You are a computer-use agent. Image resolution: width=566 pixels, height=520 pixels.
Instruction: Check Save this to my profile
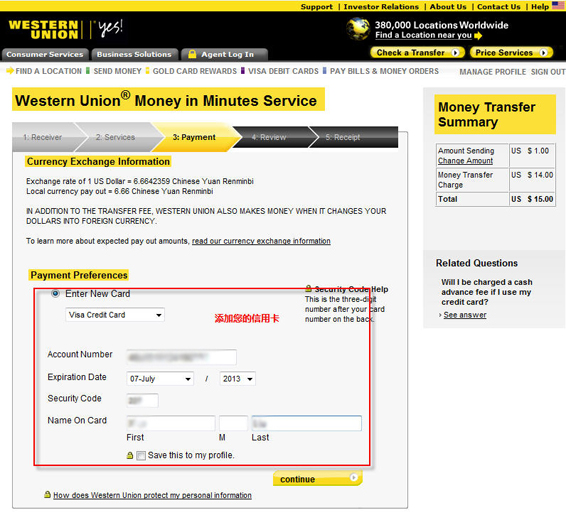(141, 455)
